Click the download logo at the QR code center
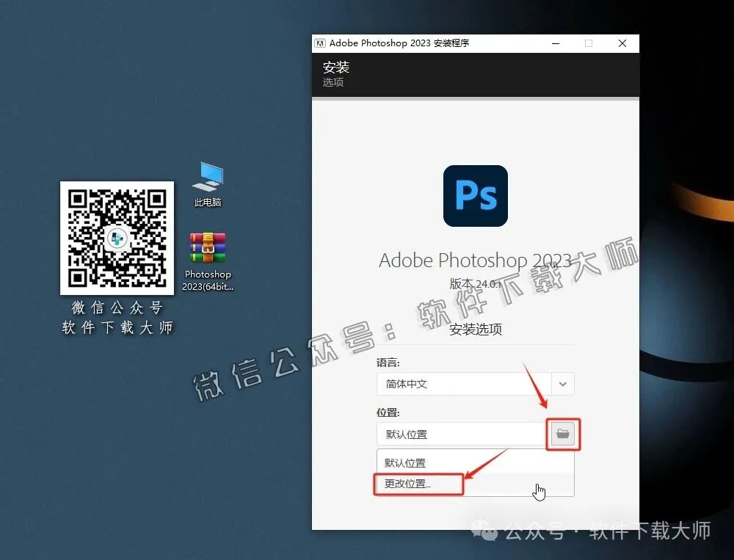Screen dimensions: 734x560 point(117,239)
